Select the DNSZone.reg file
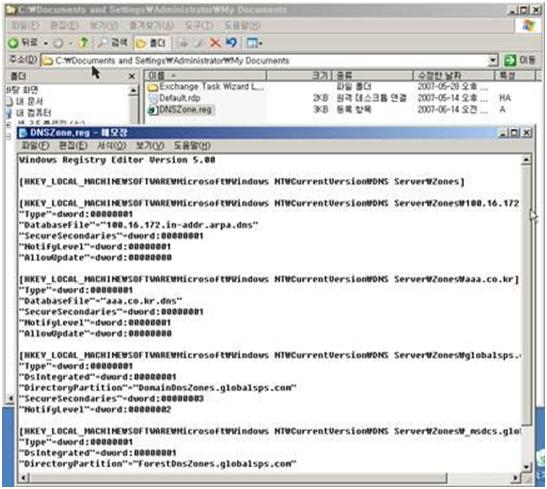Viewport: 547px width, 489px height. (180, 110)
